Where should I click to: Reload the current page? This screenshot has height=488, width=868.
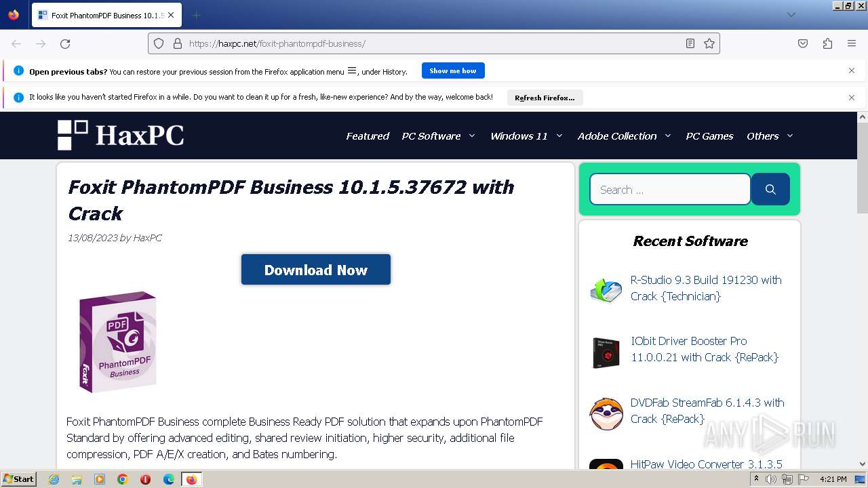tap(65, 43)
